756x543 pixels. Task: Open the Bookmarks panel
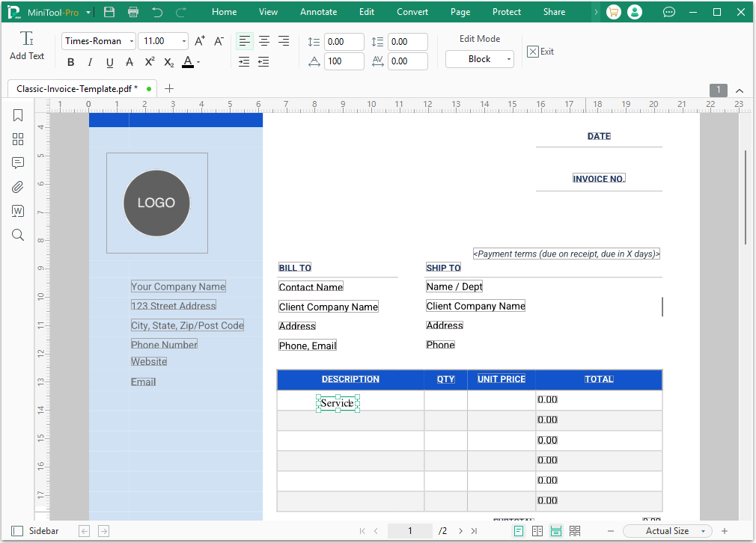(18, 115)
